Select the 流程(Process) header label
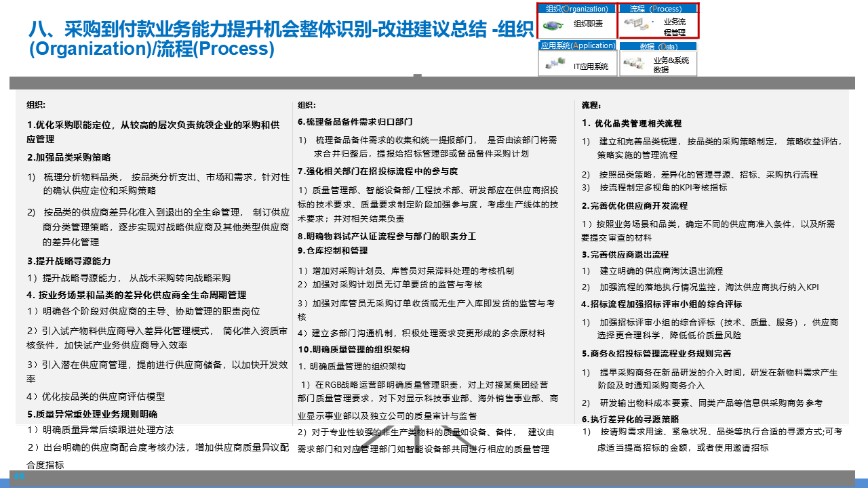The image size is (868, 488). tap(656, 9)
